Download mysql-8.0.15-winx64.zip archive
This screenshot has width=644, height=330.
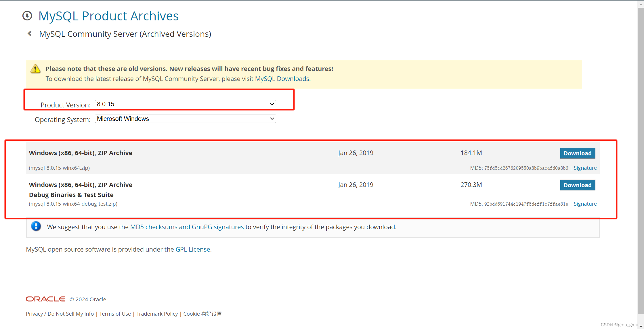tap(578, 153)
